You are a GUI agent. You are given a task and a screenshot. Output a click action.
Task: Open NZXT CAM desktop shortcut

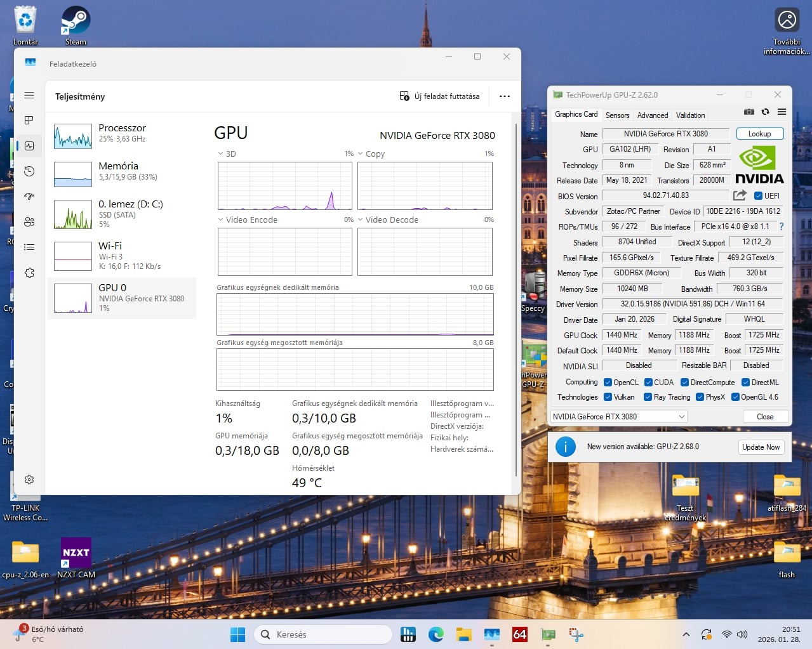76,558
